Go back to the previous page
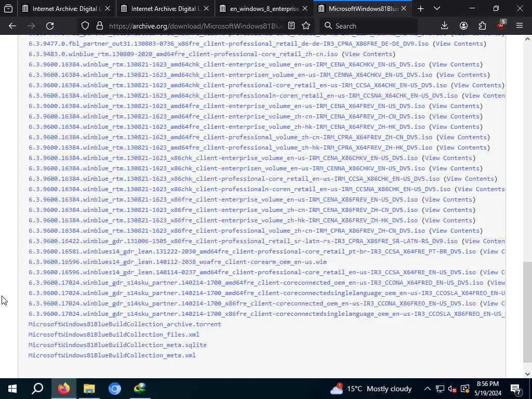Viewport: 532px width, 399px height. coord(12,26)
